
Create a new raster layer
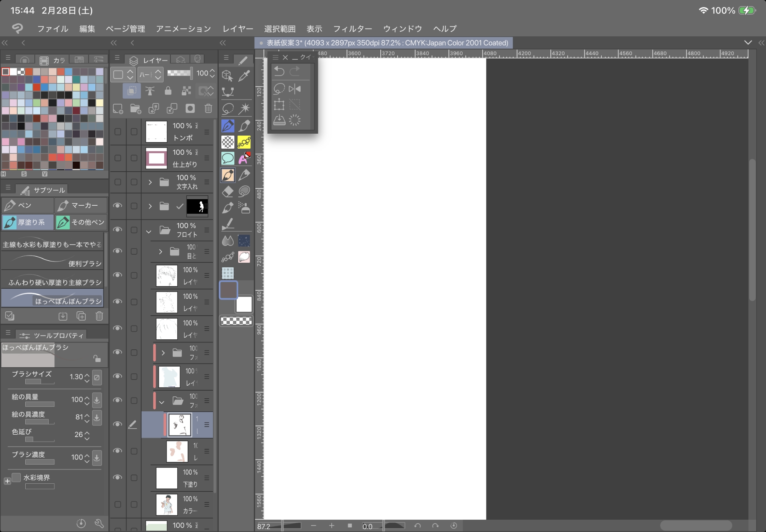[x=118, y=109]
